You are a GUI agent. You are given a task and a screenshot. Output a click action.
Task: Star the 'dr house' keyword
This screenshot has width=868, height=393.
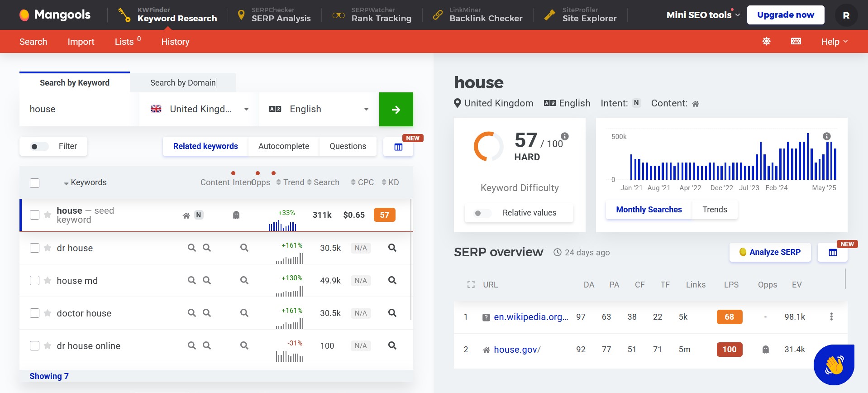tap(48, 248)
